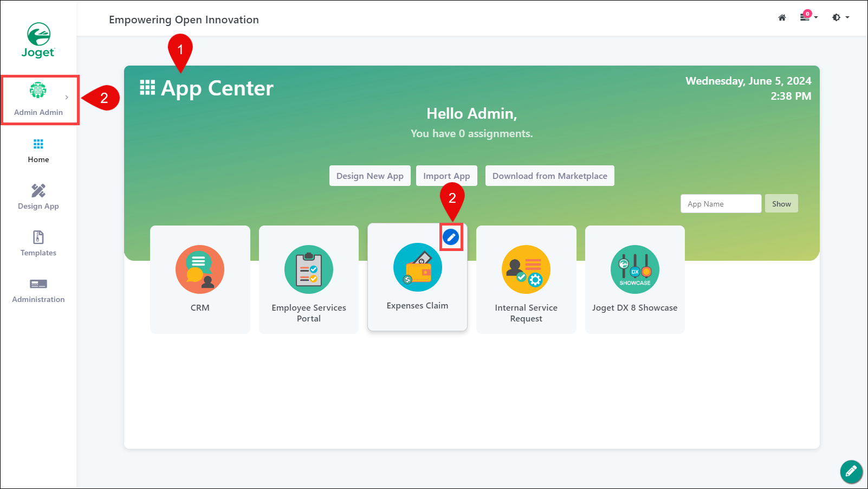Click the Joget logo
This screenshot has width=868, height=489.
[38, 40]
